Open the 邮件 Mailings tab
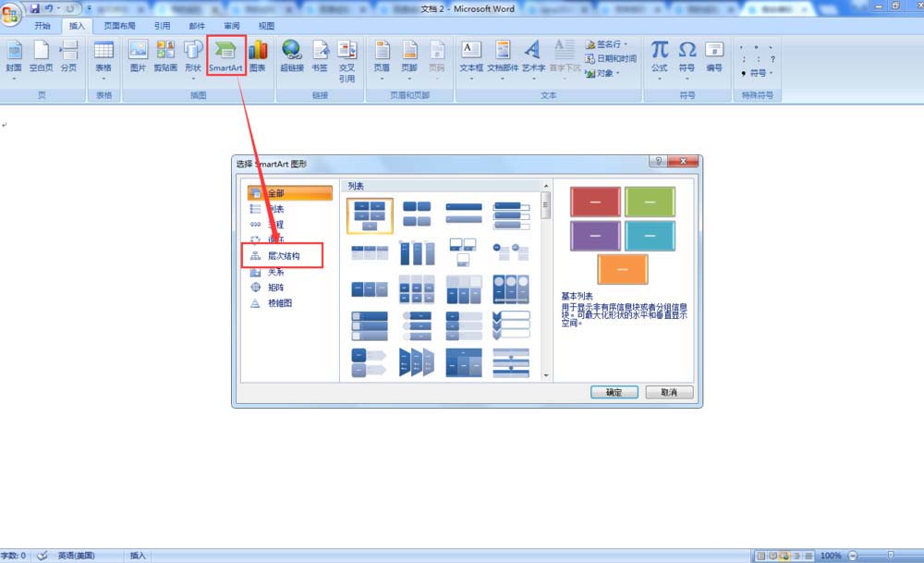Screen dimensions: 924x563 point(197,26)
